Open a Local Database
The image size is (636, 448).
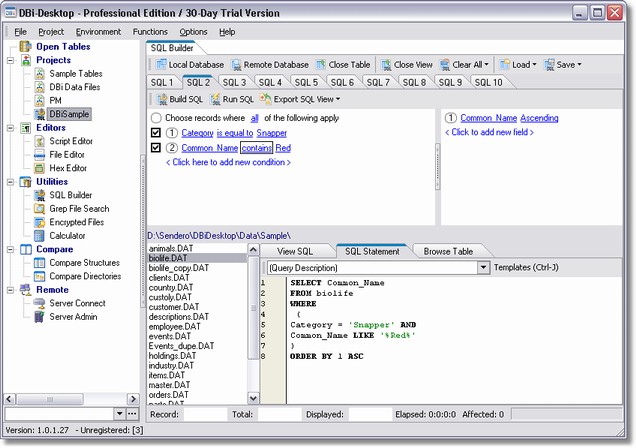click(x=190, y=65)
